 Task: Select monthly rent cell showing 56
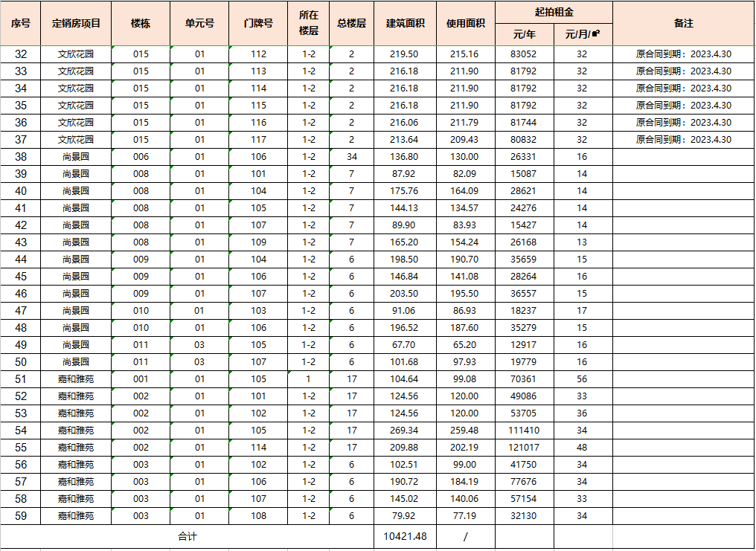(582, 379)
